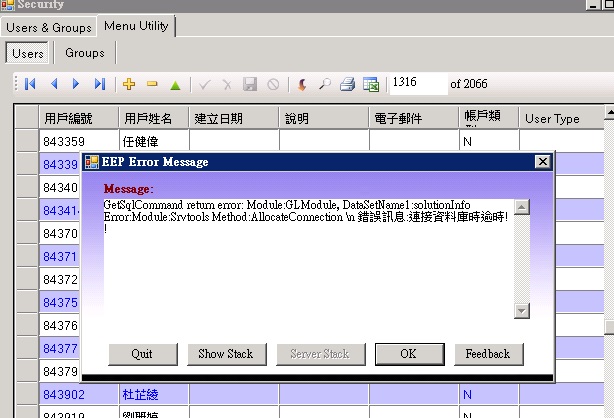
Task: Select the Menu Utility tab
Action: (x=137, y=25)
